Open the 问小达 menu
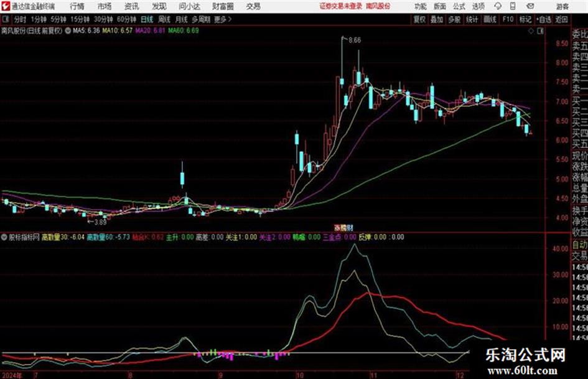The image size is (588, 379). (x=189, y=6)
